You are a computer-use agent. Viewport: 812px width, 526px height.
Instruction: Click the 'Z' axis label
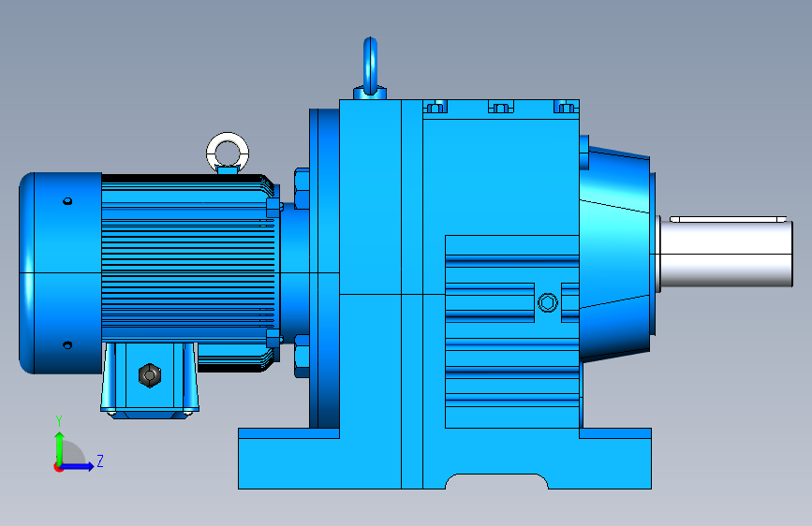[100, 460]
